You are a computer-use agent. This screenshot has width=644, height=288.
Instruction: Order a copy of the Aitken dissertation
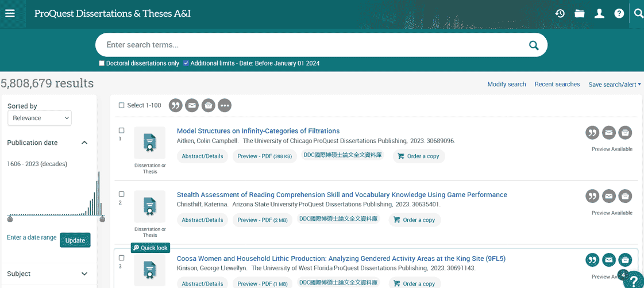coord(419,156)
